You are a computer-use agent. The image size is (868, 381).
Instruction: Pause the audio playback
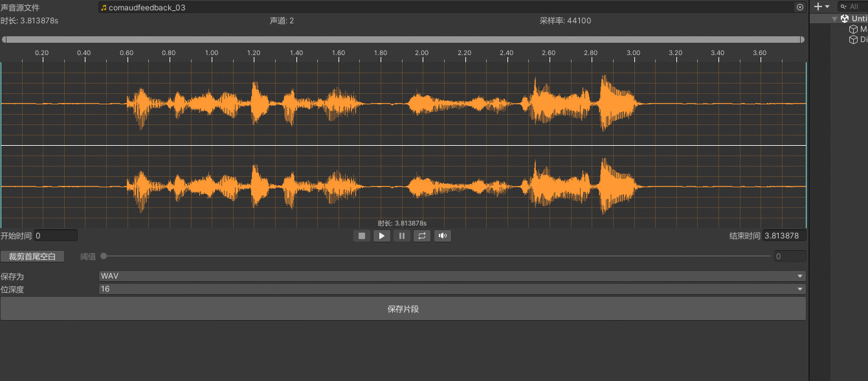402,236
